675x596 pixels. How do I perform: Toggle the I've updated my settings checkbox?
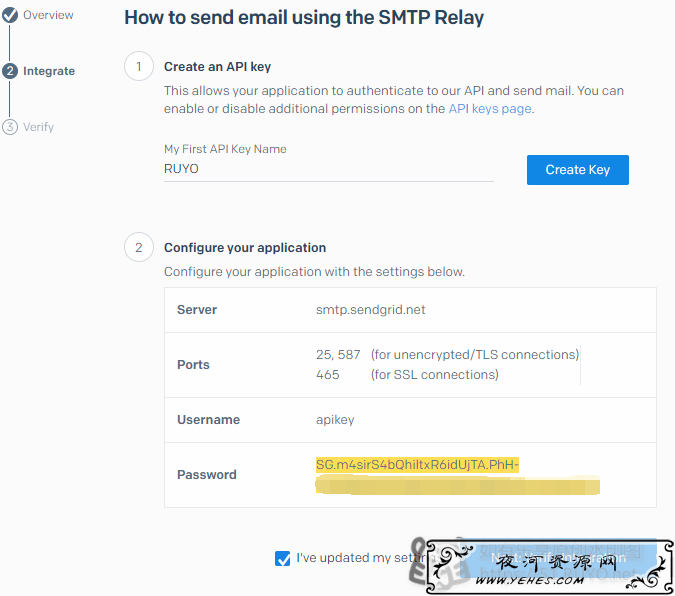[282, 559]
